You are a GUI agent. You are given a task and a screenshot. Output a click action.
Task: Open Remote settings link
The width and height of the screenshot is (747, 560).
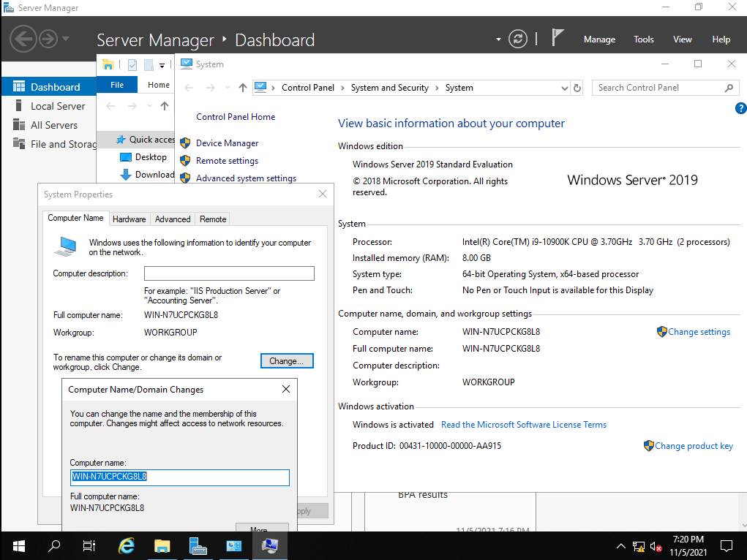coord(228,161)
